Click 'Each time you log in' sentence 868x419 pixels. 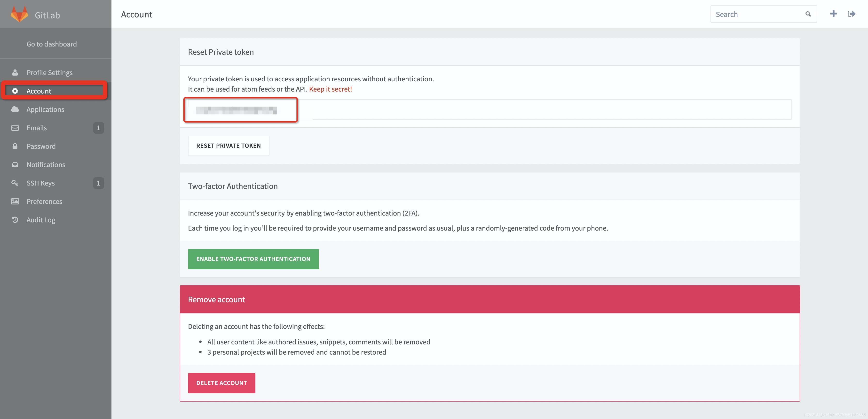398,228
